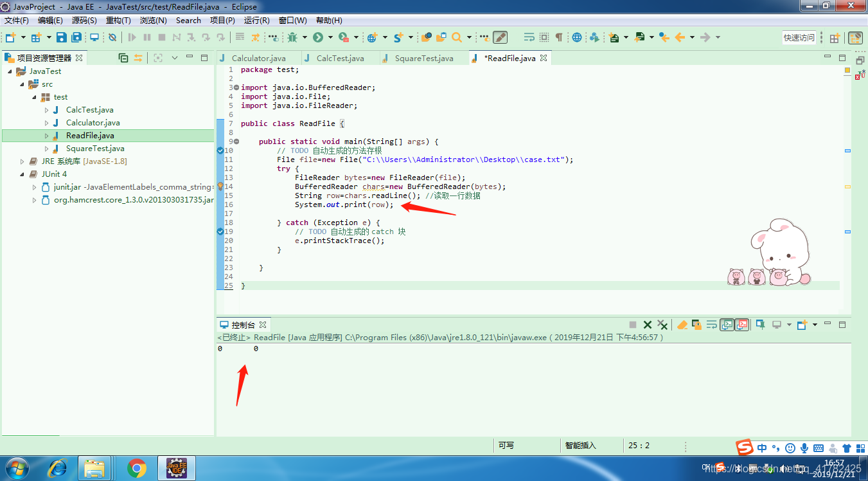Click the New file toolbar icon
868x481 pixels.
10,37
